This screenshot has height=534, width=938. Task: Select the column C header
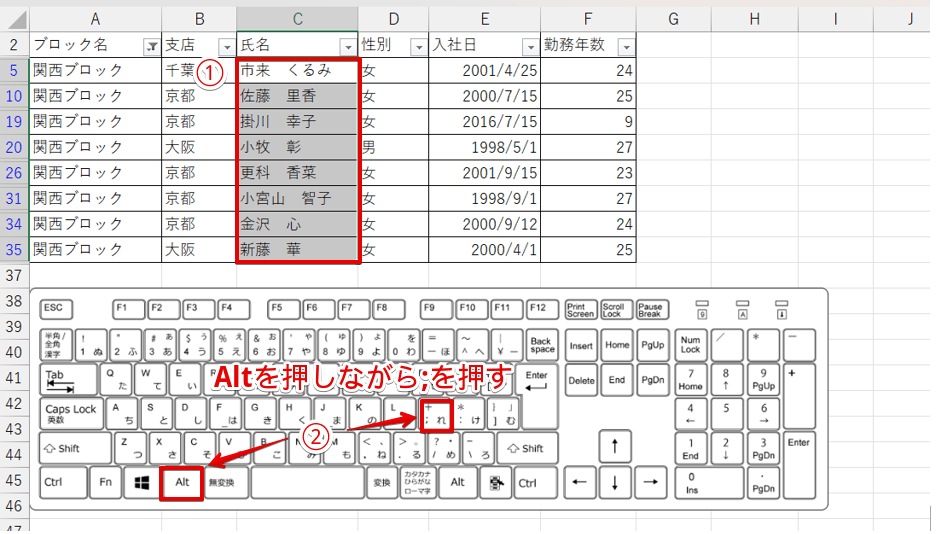coord(297,18)
